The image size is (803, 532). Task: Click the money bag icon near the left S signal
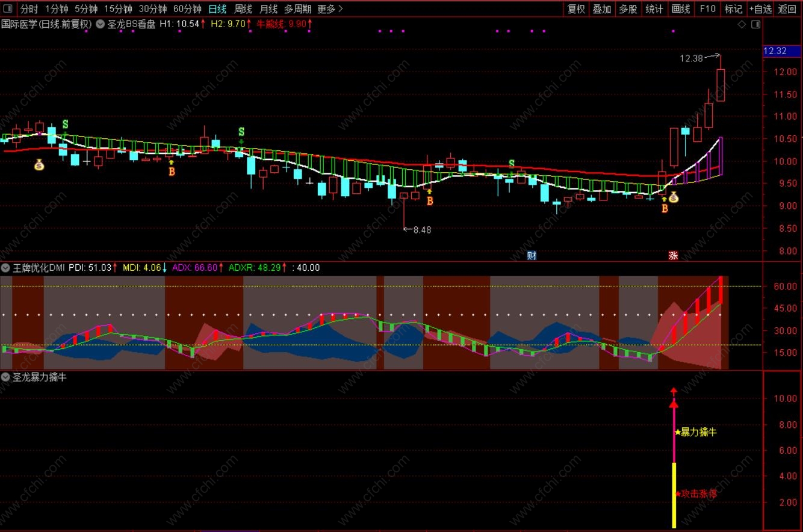click(x=39, y=164)
